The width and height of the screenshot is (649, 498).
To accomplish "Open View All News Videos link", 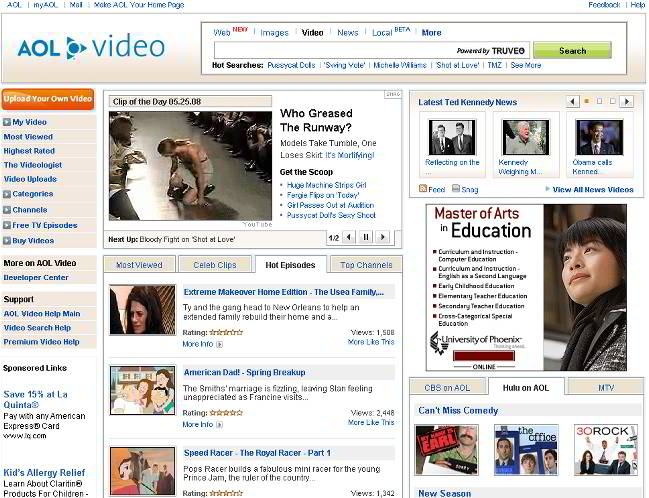I will 592,189.
